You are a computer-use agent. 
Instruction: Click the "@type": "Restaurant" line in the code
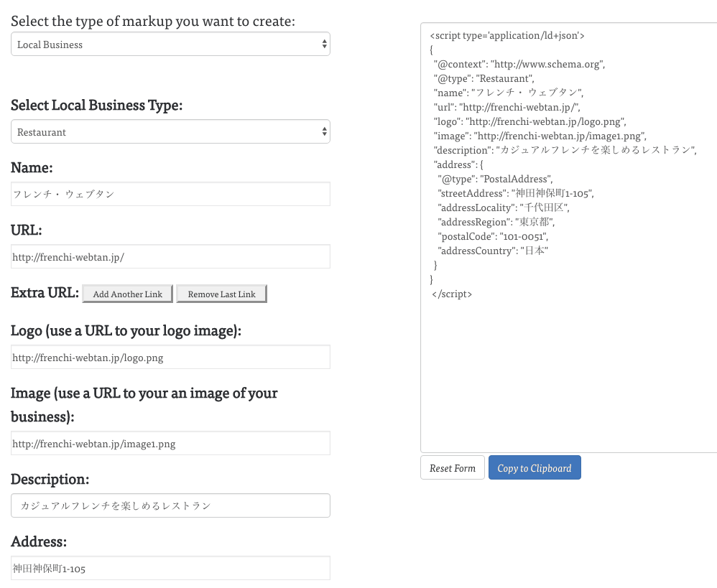pos(484,78)
